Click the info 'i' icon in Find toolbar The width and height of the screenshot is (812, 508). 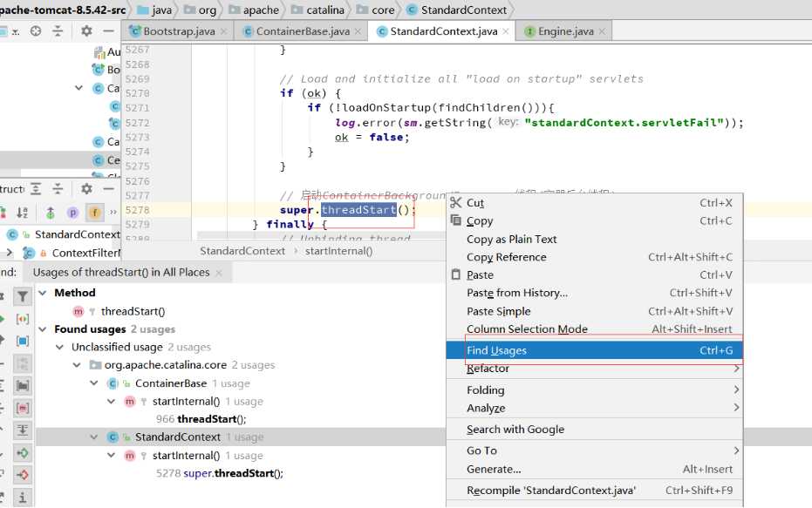tap(23, 498)
